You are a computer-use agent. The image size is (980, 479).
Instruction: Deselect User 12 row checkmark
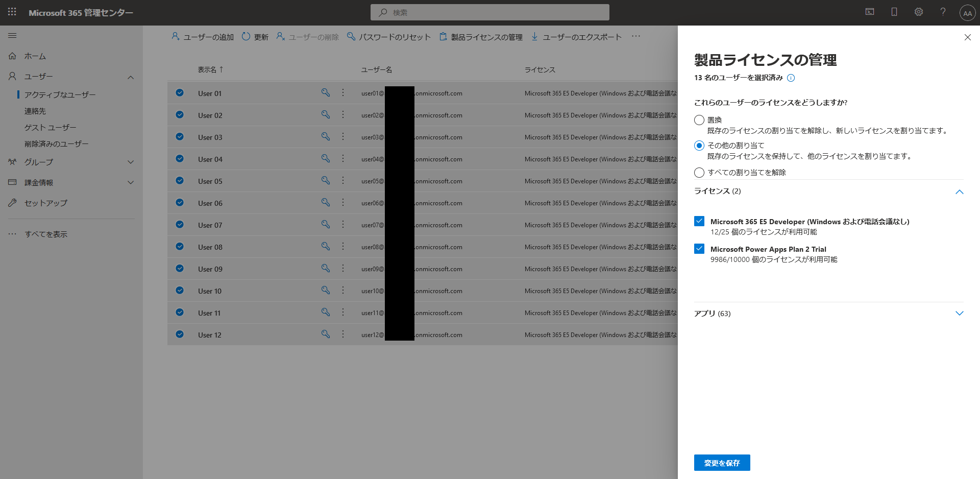pos(180,334)
